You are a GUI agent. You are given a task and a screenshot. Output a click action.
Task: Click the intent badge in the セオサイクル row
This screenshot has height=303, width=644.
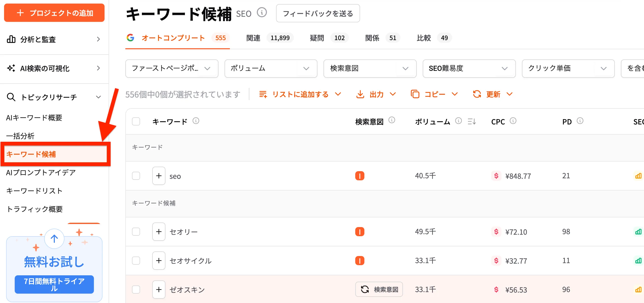click(x=360, y=261)
